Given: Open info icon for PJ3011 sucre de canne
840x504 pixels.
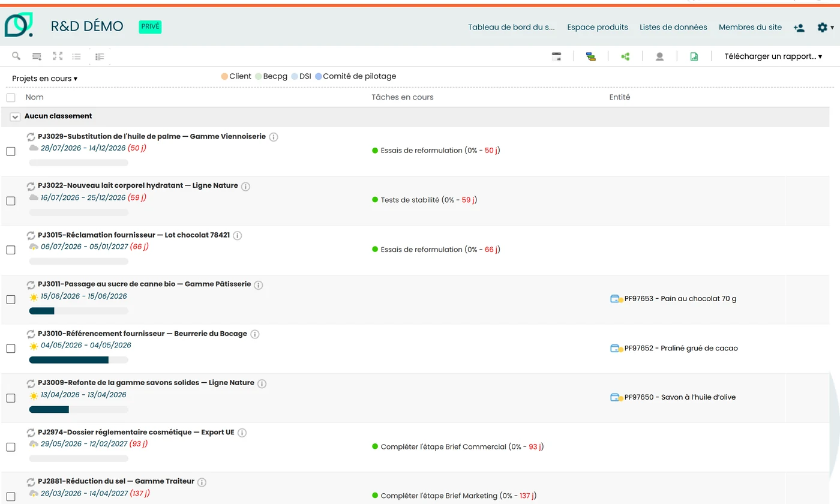Looking at the screenshot, I should pyautogui.click(x=259, y=285).
